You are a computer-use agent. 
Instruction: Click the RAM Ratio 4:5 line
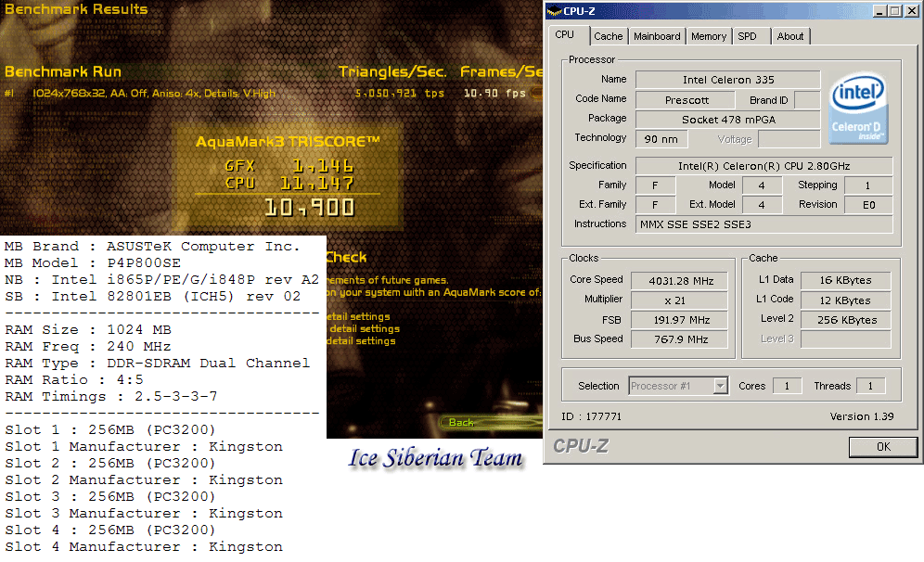tap(73, 380)
